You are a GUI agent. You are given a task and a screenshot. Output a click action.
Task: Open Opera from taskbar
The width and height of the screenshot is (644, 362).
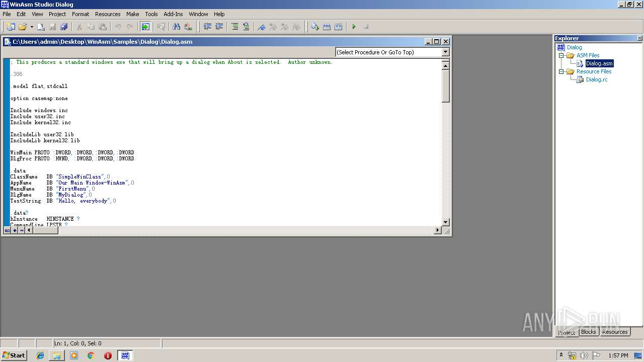(108, 355)
